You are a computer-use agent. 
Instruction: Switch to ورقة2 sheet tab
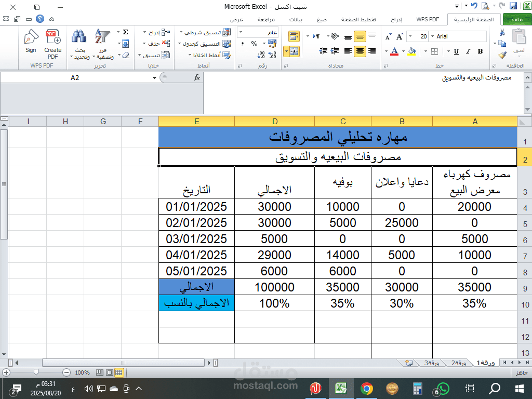click(x=458, y=363)
